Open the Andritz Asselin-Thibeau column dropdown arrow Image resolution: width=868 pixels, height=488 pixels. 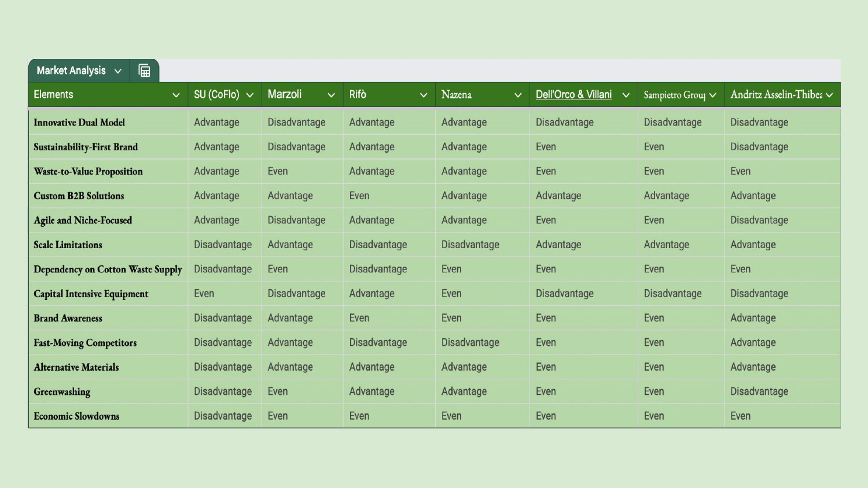[x=829, y=95]
